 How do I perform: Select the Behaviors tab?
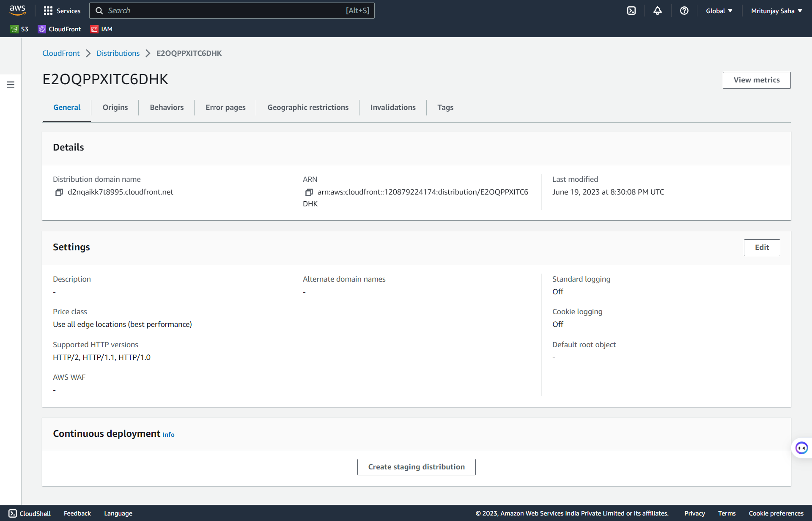coord(167,107)
